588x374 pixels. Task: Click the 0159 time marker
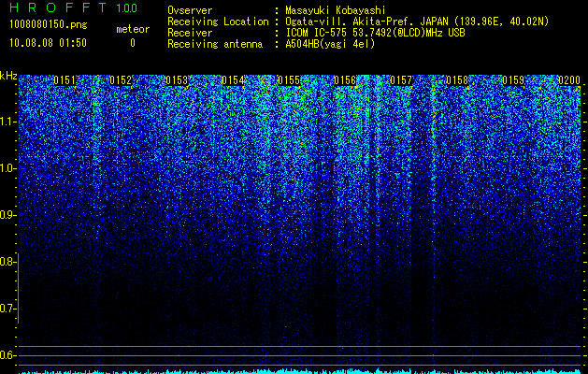click(513, 80)
